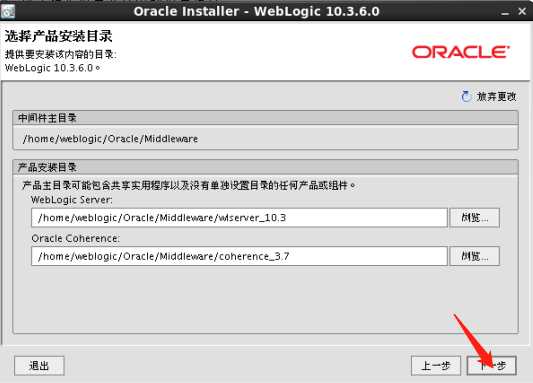Click the WebLogic Server: label
The image size is (533, 383).
coord(72,200)
